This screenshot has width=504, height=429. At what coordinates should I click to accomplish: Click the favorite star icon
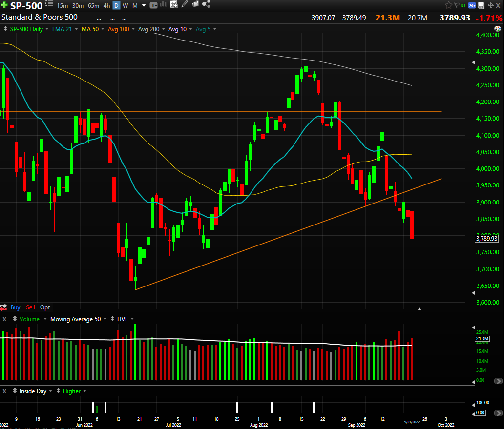tap(449, 5)
